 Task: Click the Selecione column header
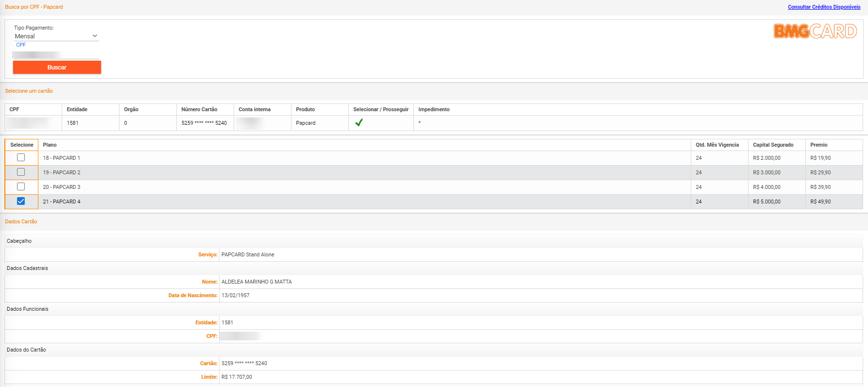tap(22, 145)
